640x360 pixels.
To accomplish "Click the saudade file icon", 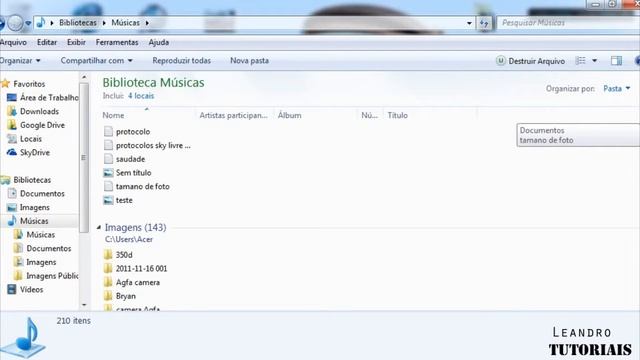I will coord(108,159).
